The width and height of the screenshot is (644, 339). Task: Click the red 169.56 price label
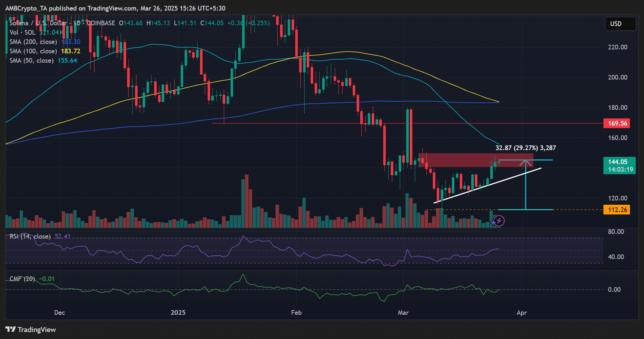coord(617,123)
